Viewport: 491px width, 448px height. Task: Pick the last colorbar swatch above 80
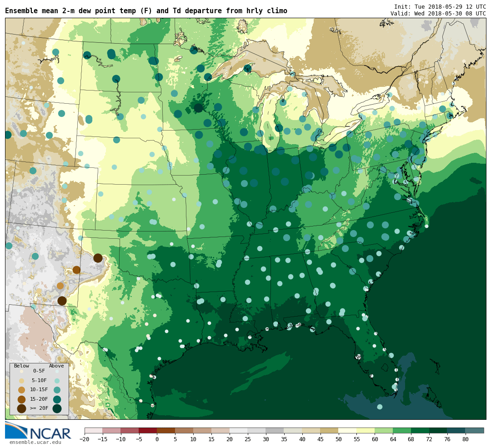(x=475, y=430)
